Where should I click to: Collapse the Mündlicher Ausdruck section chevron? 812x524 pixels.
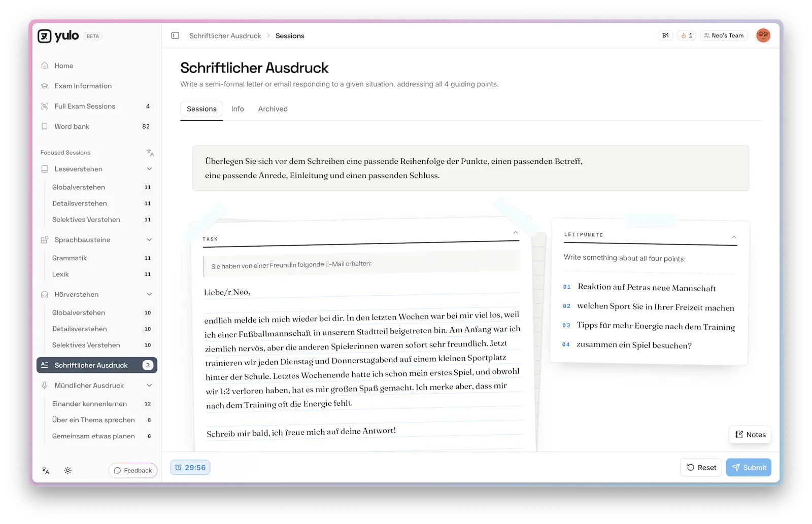pos(149,386)
